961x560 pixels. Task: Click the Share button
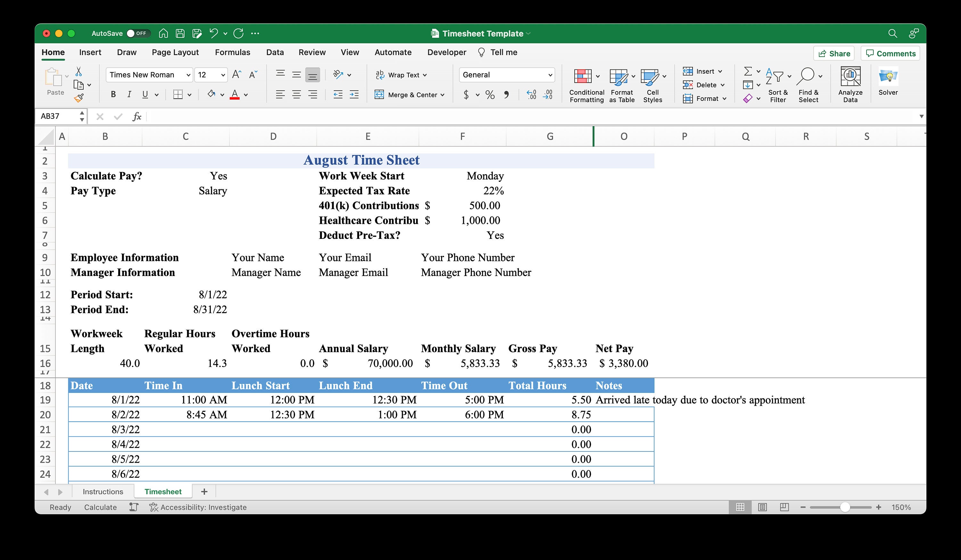pyautogui.click(x=834, y=53)
